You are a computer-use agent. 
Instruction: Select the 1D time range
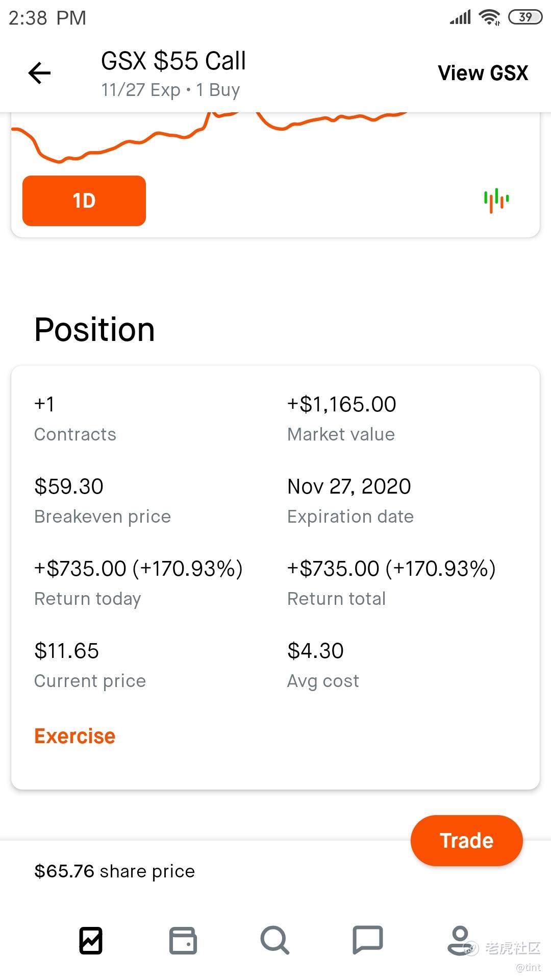(84, 201)
